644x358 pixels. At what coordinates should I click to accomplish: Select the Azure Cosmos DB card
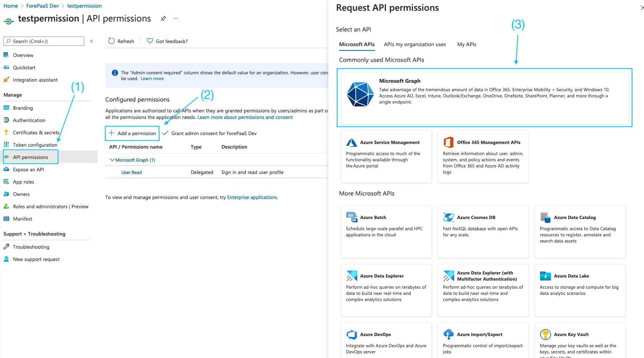click(x=483, y=231)
